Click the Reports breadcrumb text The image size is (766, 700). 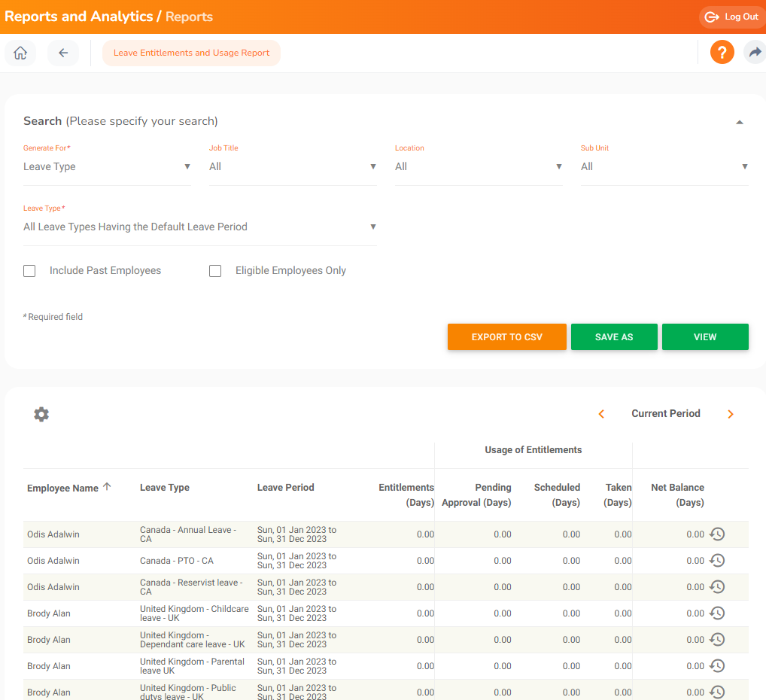(189, 17)
